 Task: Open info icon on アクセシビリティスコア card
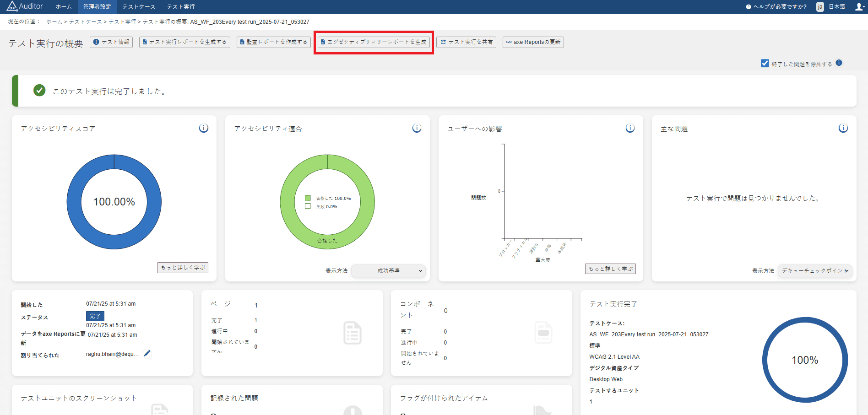click(204, 129)
